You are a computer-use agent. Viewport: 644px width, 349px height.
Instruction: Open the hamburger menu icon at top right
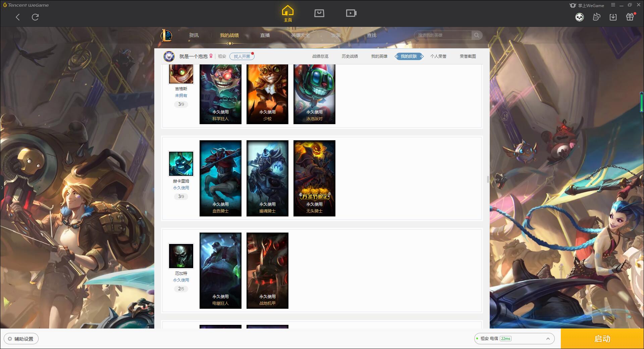point(613,5)
